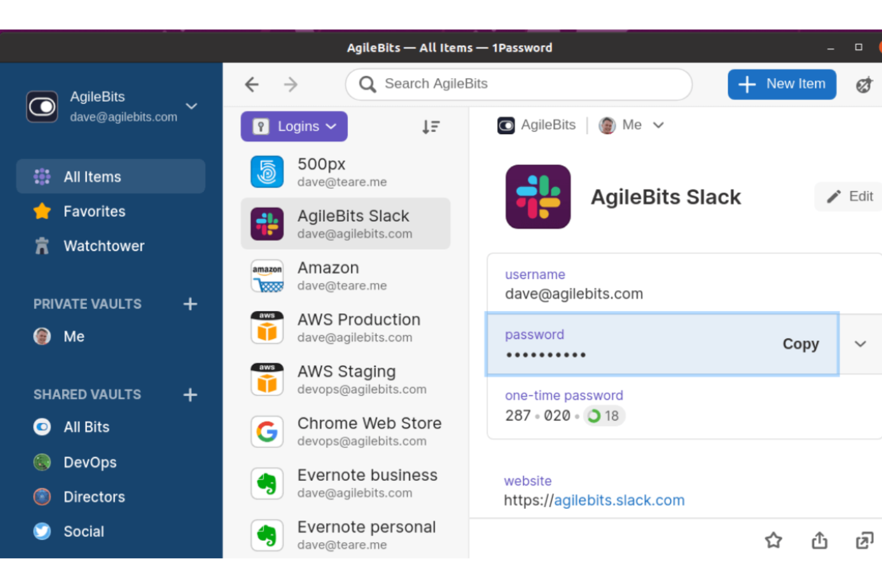Open the Logins filter dropdown
This screenshot has width=882, height=588.
[x=294, y=126]
